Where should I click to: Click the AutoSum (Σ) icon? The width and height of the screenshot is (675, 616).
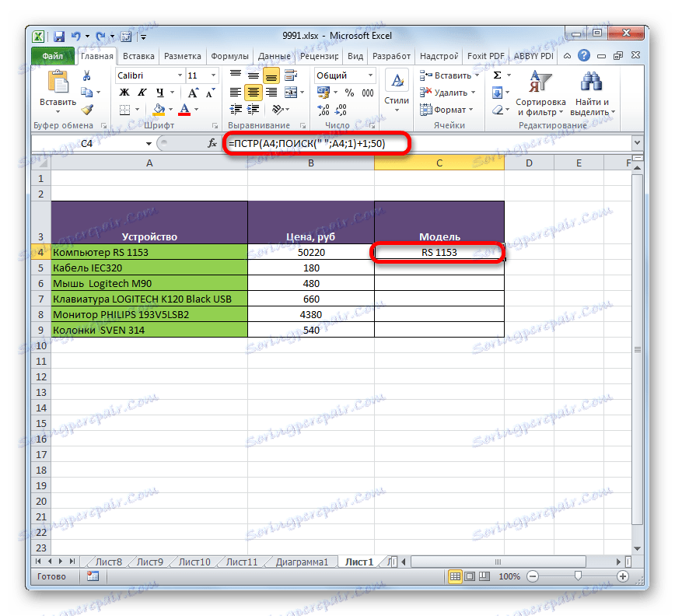[x=496, y=75]
